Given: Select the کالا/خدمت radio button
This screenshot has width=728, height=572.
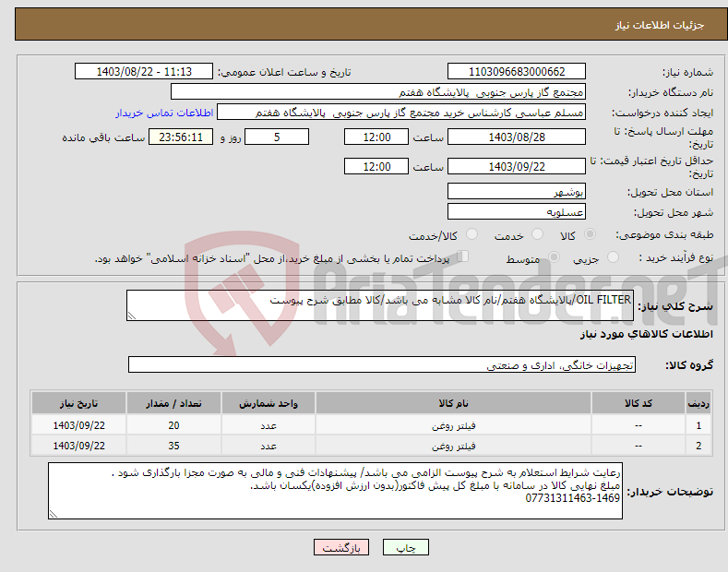Looking at the screenshot, I should [471, 234].
